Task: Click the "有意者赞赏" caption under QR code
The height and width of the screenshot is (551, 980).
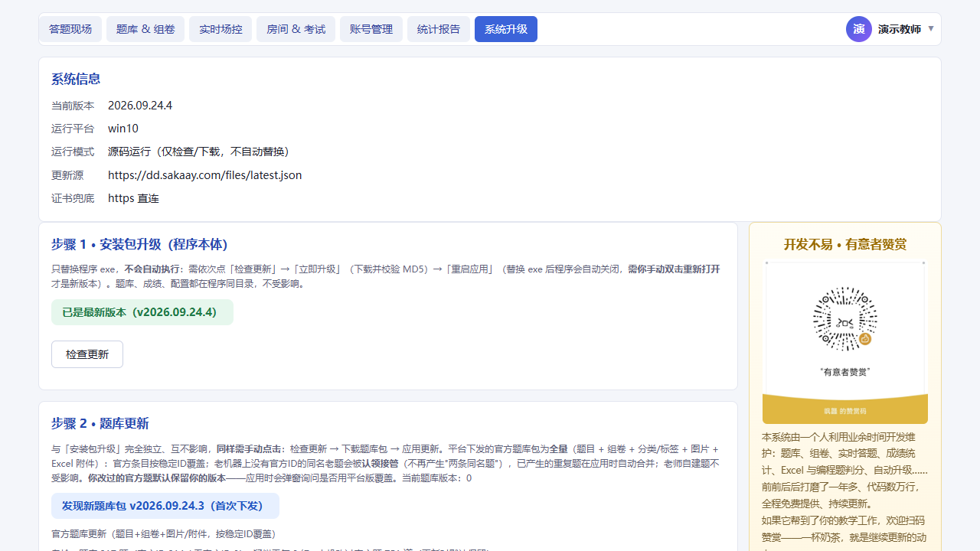Action: coord(845,372)
